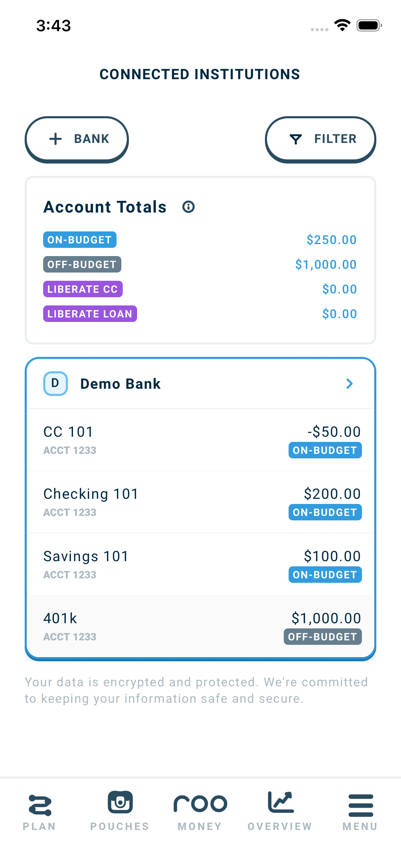401x868 pixels.
Task: Open the Filter options button
Action: tap(320, 140)
